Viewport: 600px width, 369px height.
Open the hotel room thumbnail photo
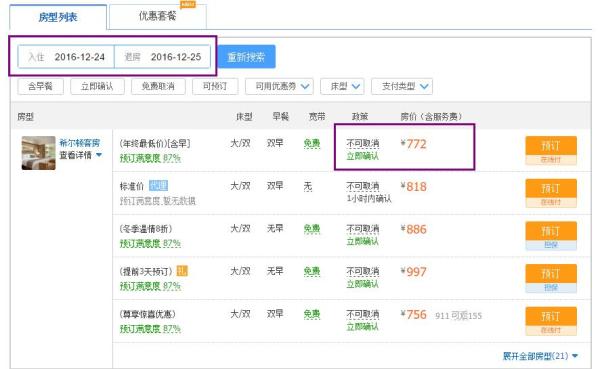point(38,153)
